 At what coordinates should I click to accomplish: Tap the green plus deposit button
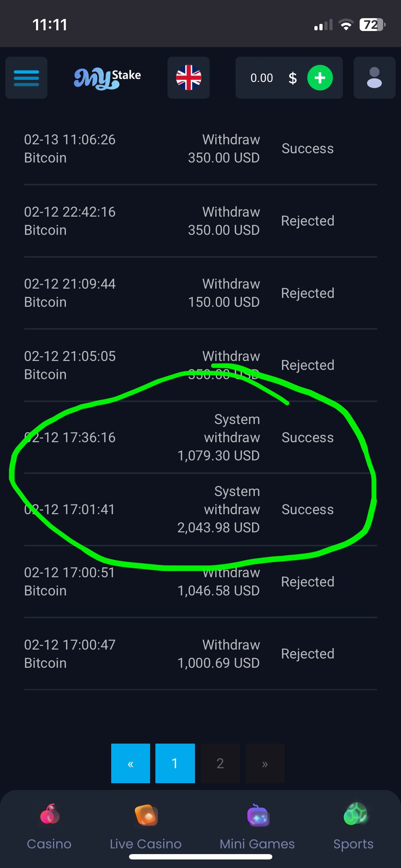(320, 78)
